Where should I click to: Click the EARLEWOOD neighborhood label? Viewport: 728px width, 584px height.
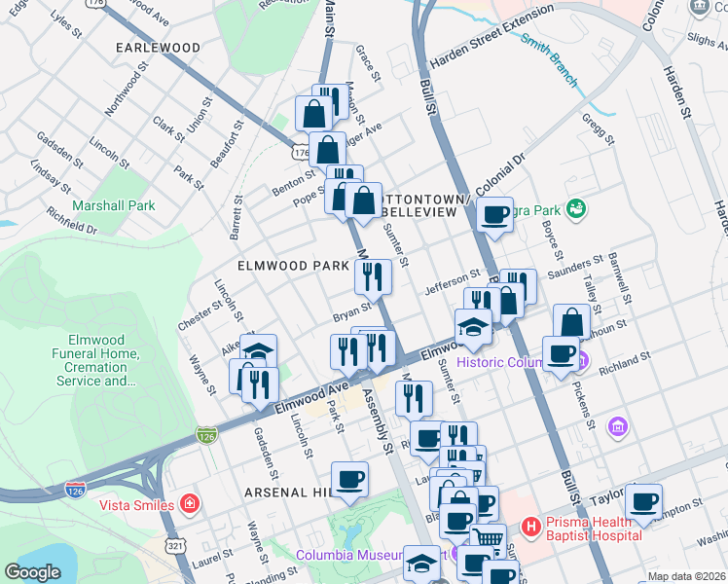(x=159, y=48)
